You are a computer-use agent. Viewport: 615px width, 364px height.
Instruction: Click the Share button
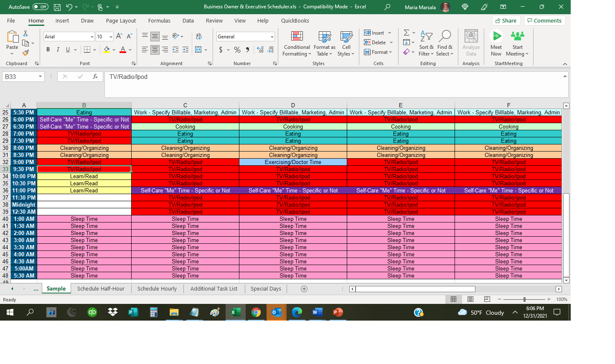coord(506,20)
